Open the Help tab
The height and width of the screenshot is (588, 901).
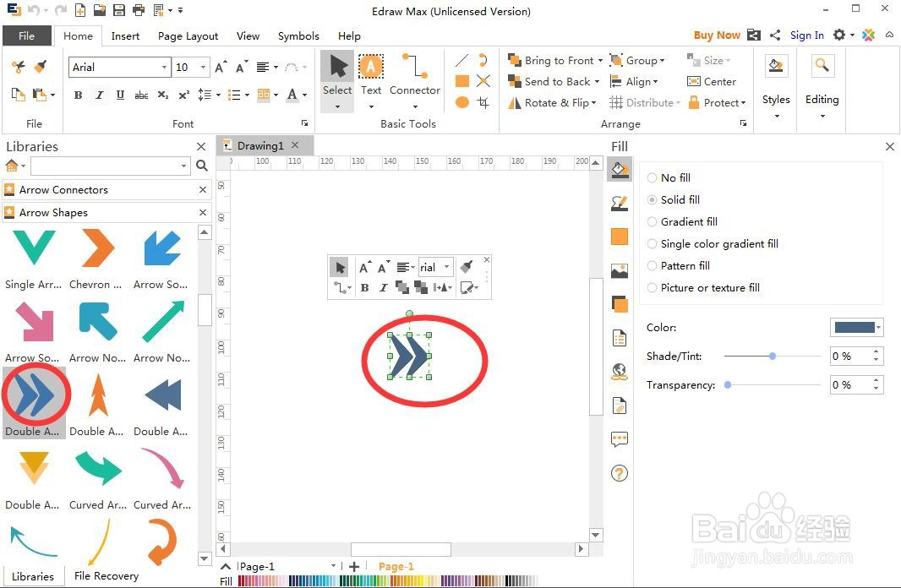point(349,35)
